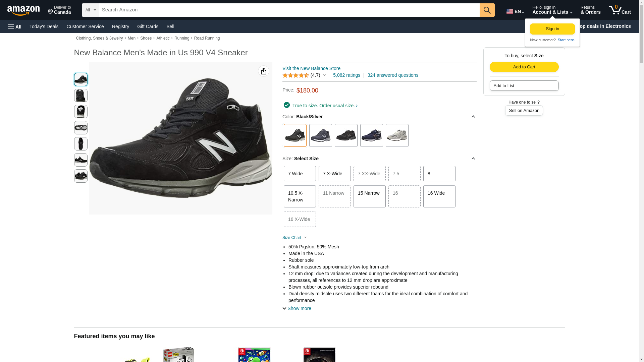
Task: Select size 15 Narrow
Action: (369, 196)
